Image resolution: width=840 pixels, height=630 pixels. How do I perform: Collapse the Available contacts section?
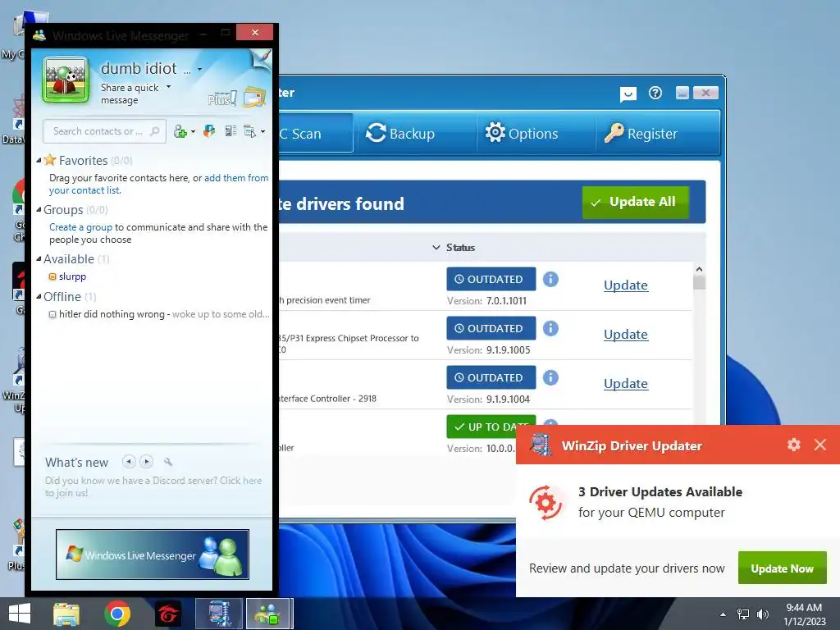pos(39,258)
